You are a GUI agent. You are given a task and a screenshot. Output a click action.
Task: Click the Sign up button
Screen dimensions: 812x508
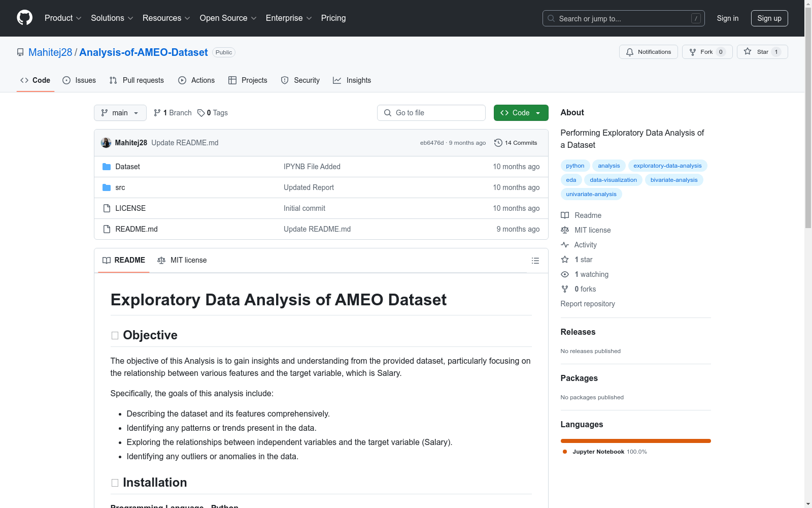tap(769, 18)
